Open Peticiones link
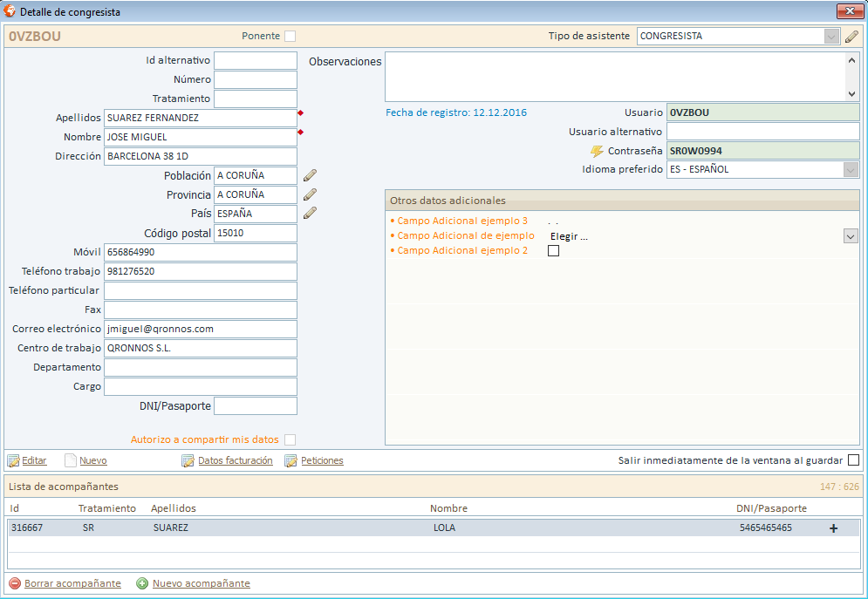This screenshot has width=868, height=599. [322, 460]
